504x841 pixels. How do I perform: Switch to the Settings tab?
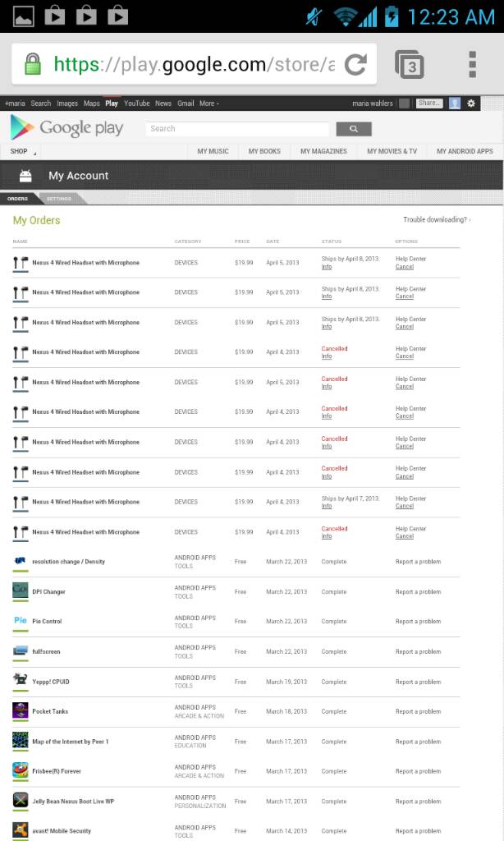point(58,199)
